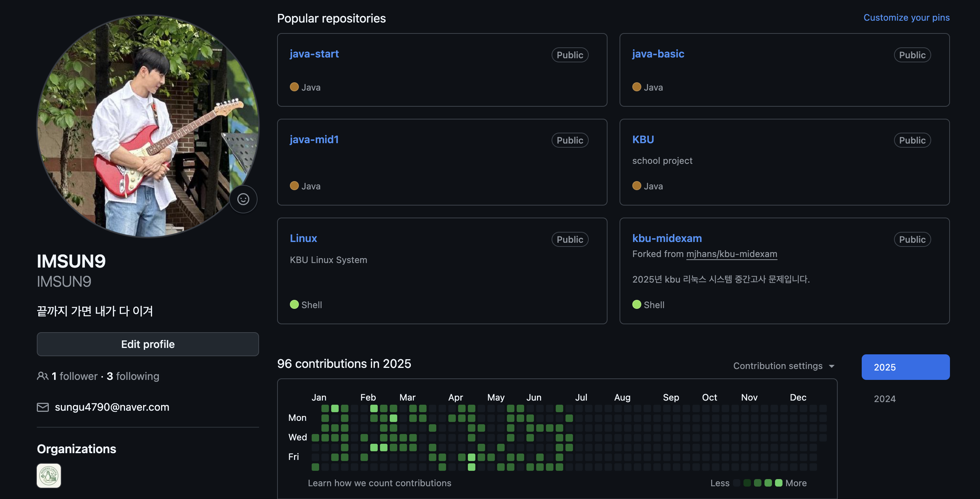
Task: Click the smiley set-status icon on avatar
Action: [x=243, y=199]
